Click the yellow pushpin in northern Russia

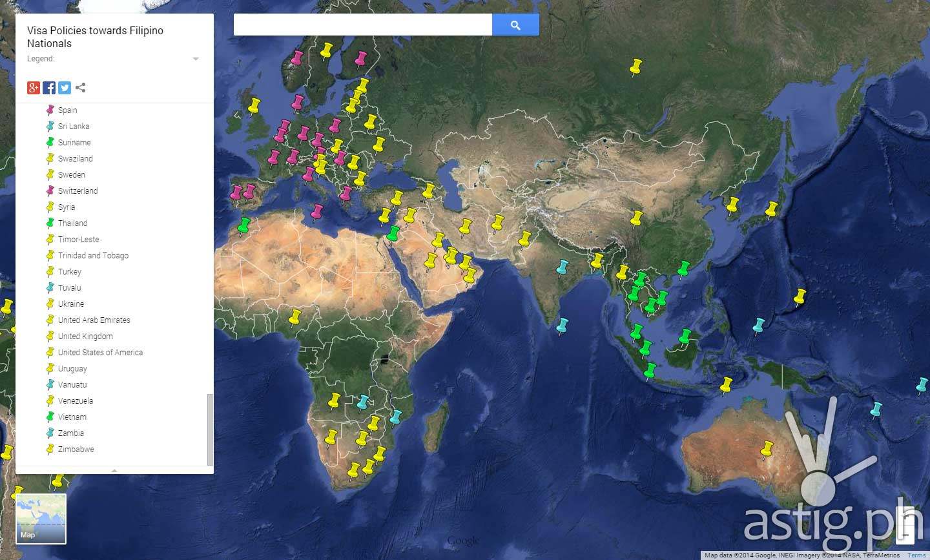(x=635, y=68)
